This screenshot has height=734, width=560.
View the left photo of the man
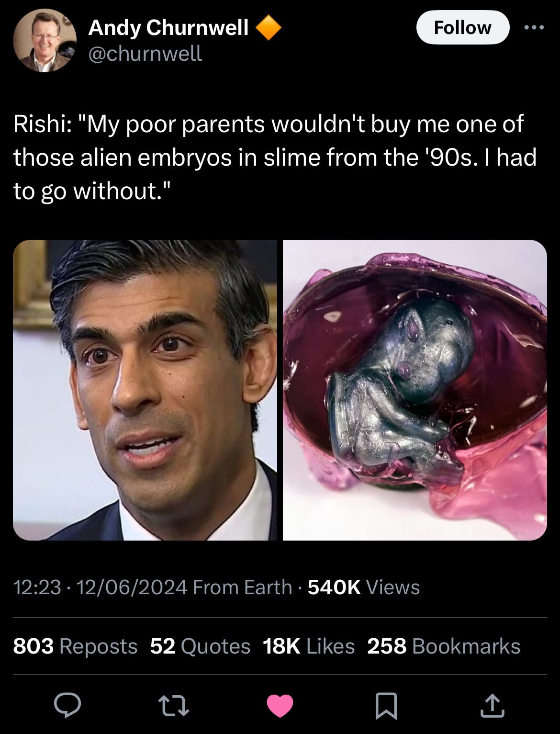[145, 390]
